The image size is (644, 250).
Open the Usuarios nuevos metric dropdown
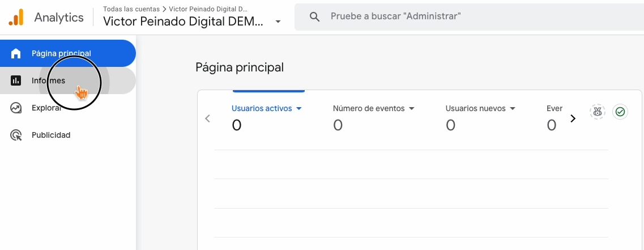pyautogui.click(x=512, y=108)
